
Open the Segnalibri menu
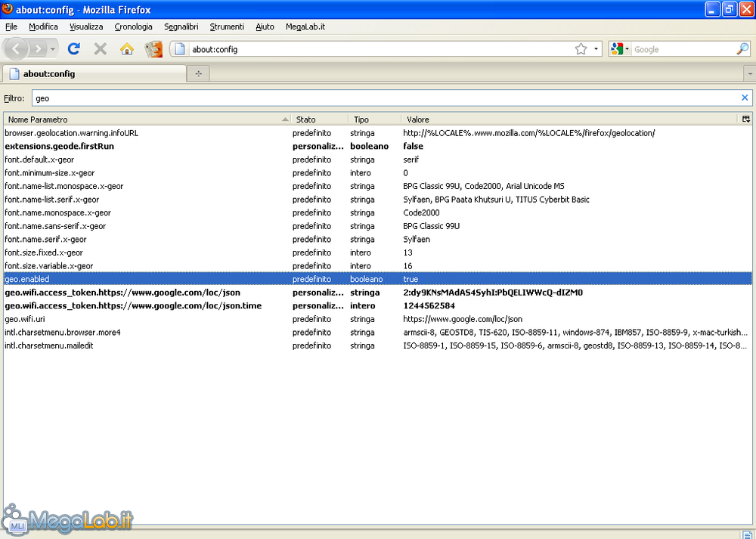tap(181, 26)
